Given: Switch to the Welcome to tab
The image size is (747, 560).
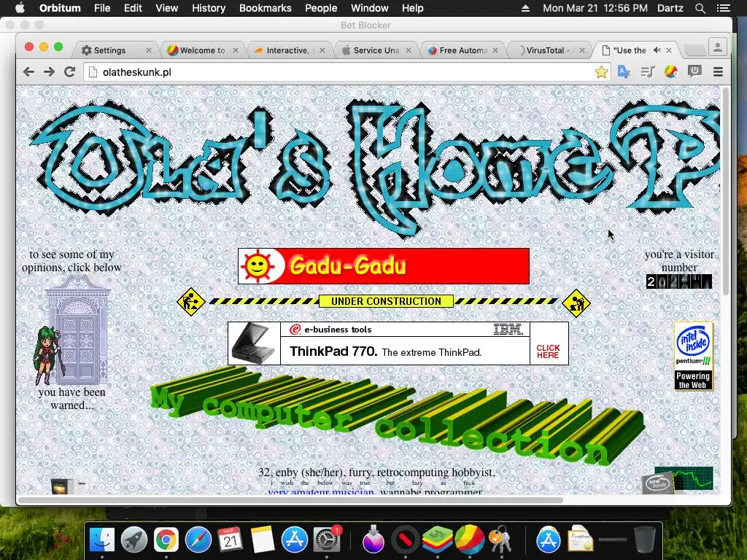Looking at the screenshot, I should (x=203, y=50).
